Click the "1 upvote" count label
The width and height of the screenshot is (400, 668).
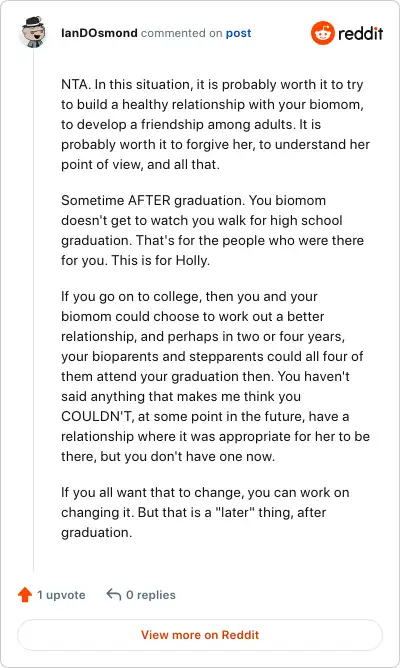(x=61, y=595)
